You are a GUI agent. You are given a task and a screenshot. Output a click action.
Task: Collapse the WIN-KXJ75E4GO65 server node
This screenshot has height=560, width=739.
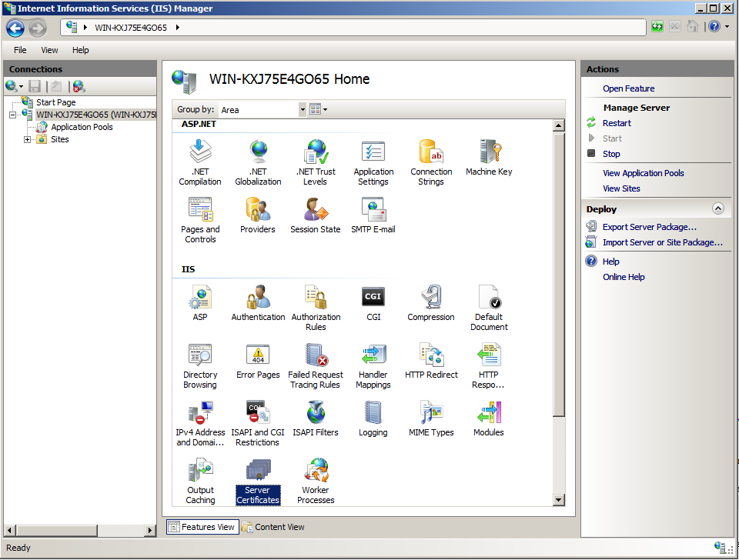coord(13,115)
